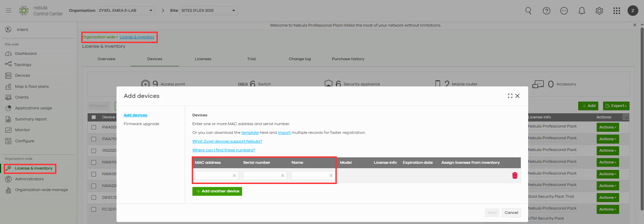Download the template link
This screenshot has width=644, height=224.
[x=250, y=133]
